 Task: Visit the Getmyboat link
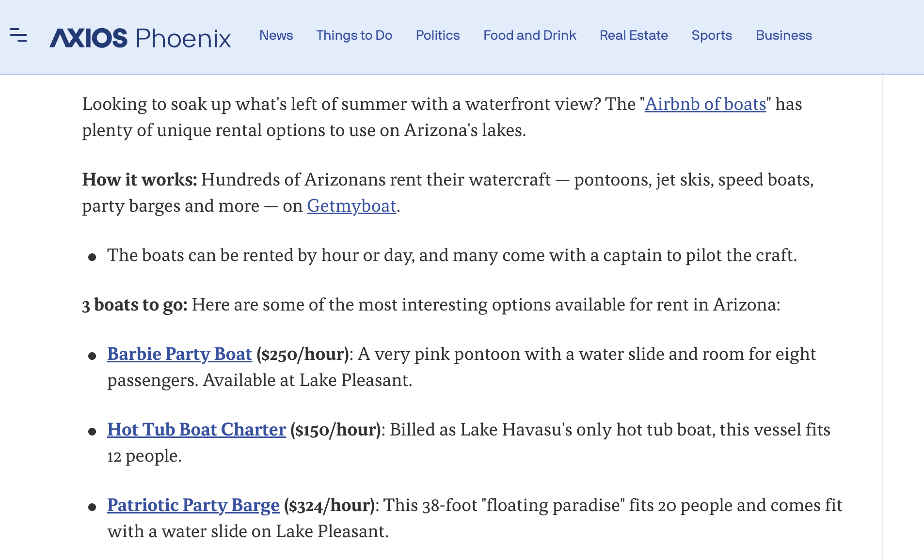pos(351,206)
